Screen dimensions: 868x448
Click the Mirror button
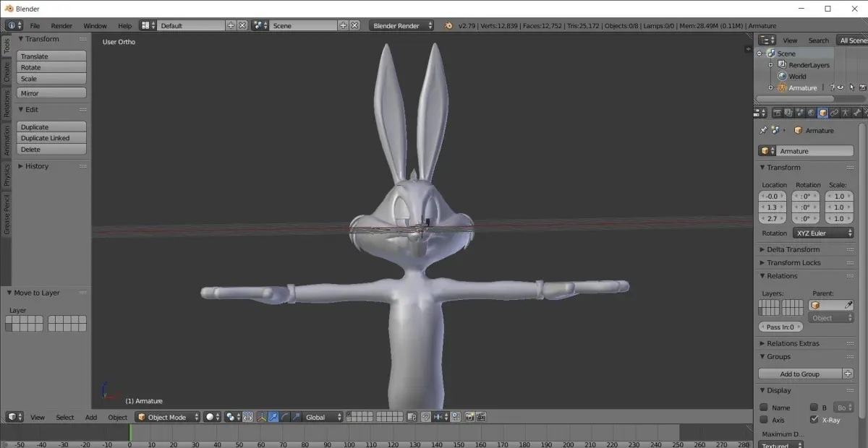coord(51,93)
